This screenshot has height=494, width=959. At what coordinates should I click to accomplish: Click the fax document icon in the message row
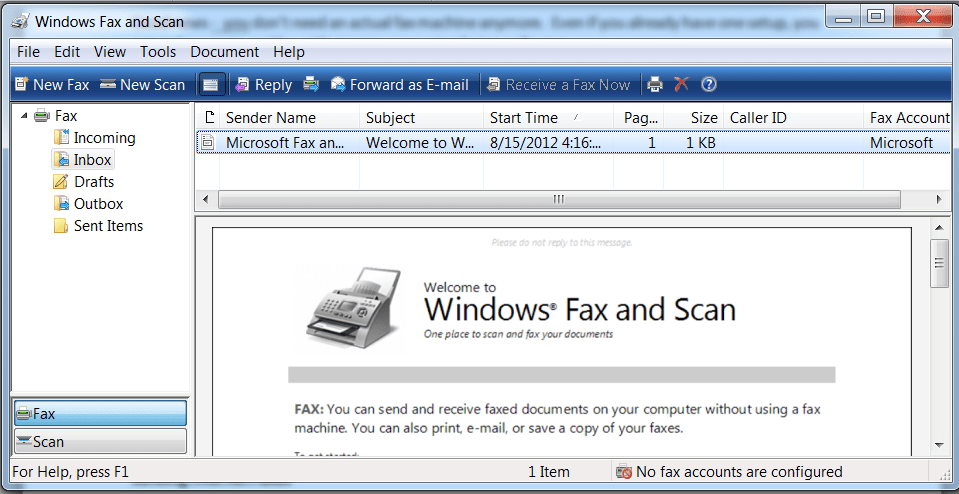pyautogui.click(x=208, y=142)
